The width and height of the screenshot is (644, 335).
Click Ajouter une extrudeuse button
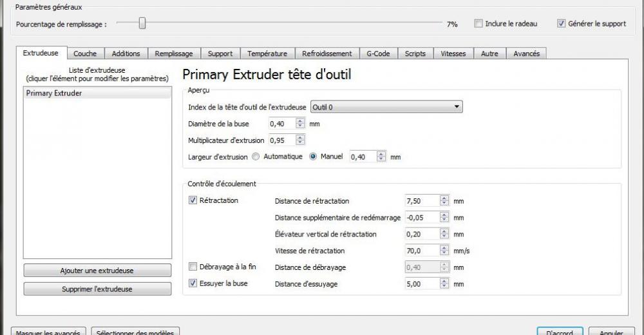pyautogui.click(x=97, y=271)
